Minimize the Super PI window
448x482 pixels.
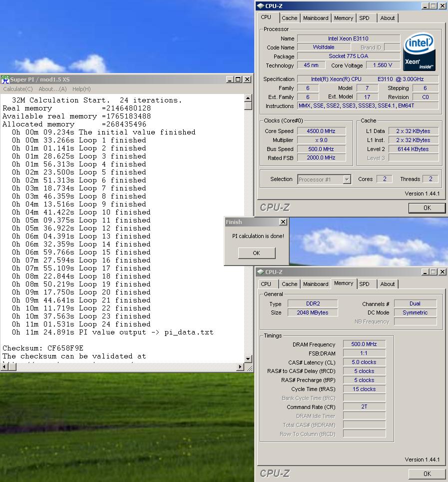click(230, 79)
